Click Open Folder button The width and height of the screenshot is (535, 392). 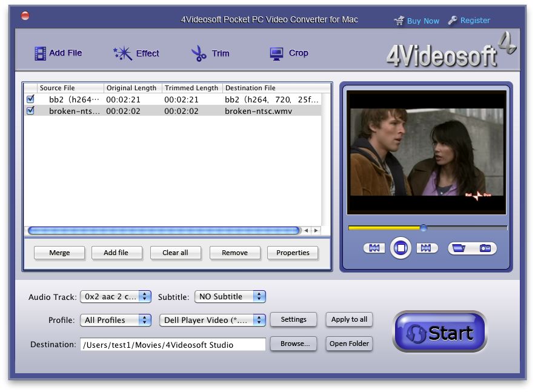(x=349, y=344)
